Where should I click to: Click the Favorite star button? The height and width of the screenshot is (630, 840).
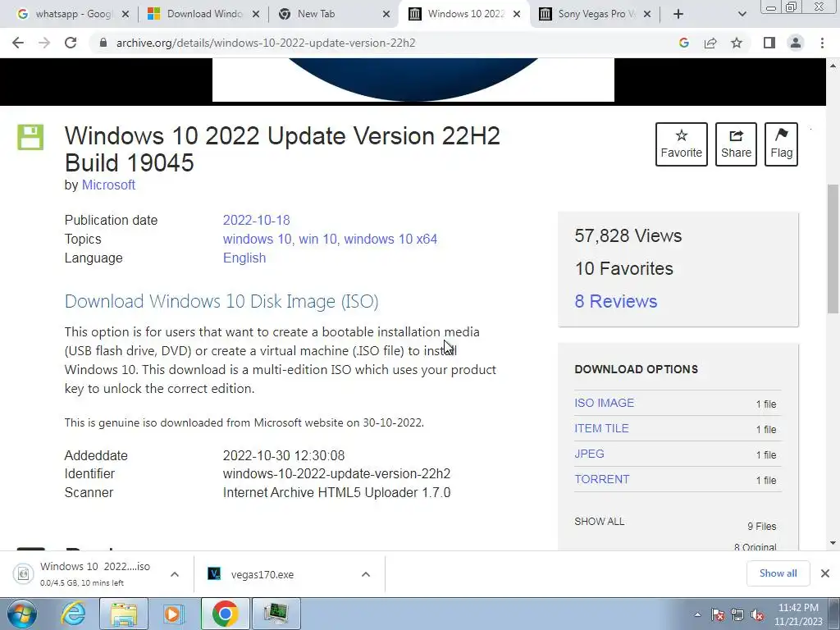[682, 144]
